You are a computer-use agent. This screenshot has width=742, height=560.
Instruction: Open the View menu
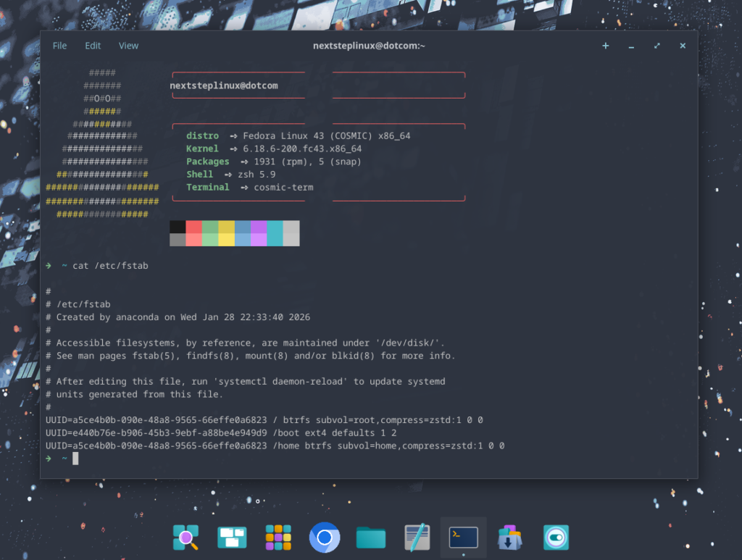128,46
